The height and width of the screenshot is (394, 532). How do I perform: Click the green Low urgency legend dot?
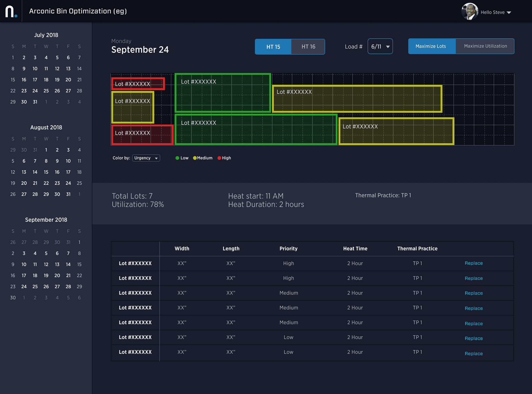(x=177, y=158)
